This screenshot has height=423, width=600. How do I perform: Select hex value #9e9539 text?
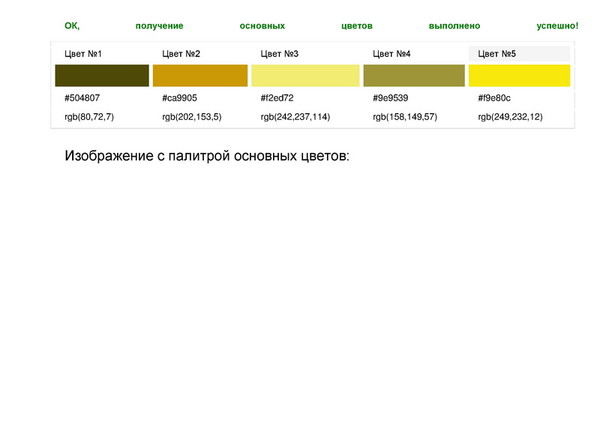[x=390, y=98]
